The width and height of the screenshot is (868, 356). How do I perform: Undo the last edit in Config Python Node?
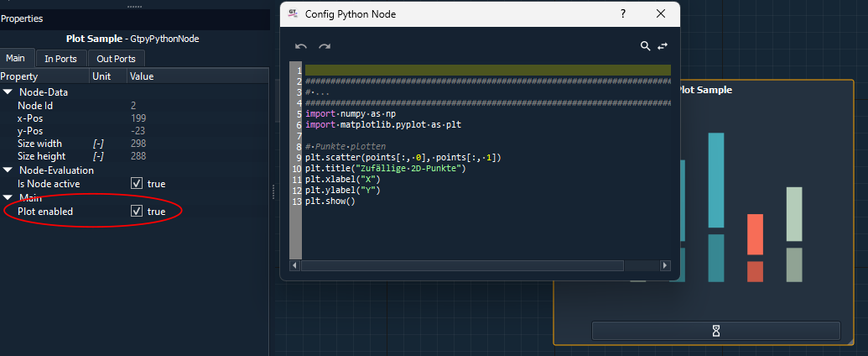click(301, 46)
